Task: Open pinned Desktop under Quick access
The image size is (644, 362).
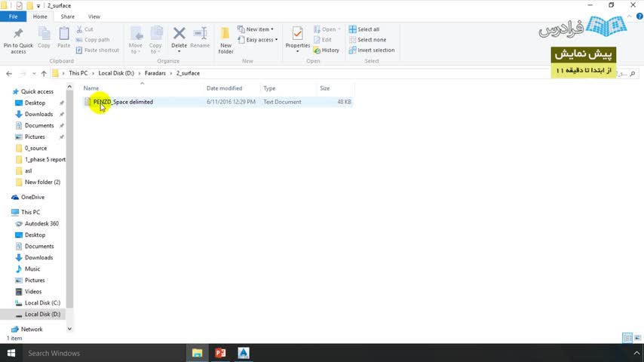Action: point(35,103)
